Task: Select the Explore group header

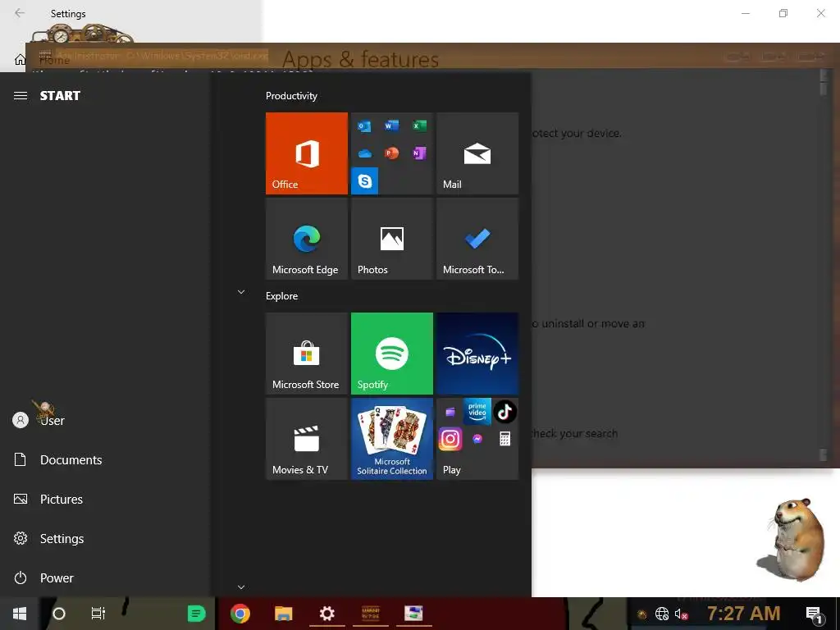Action: point(282,295)
